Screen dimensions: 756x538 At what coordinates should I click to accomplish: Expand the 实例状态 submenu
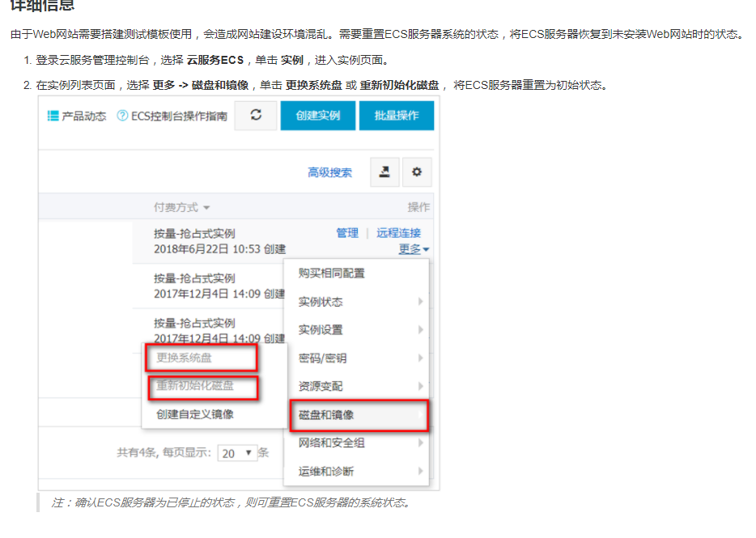[x=356, y=302]
